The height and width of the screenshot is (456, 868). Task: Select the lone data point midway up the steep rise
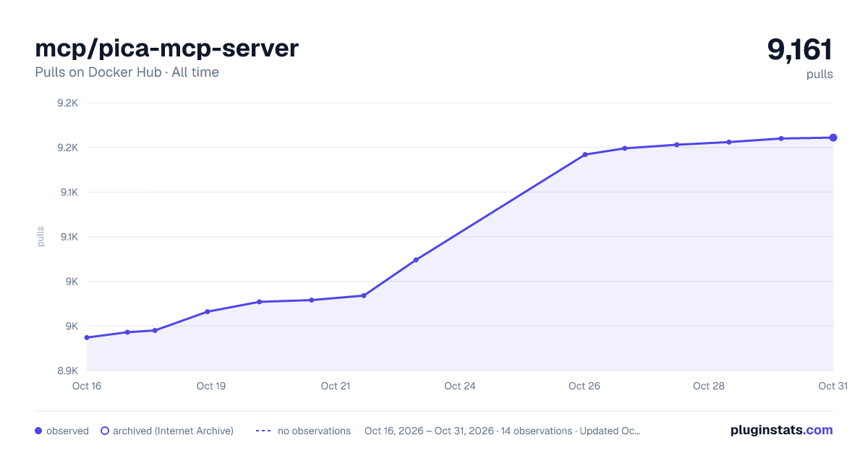416,260
